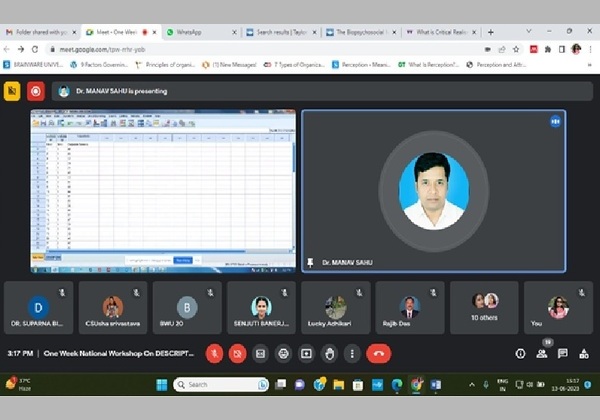Toggle captions in Meet control bar
Viewport: 600px width, 420px height.
[261, 353]
